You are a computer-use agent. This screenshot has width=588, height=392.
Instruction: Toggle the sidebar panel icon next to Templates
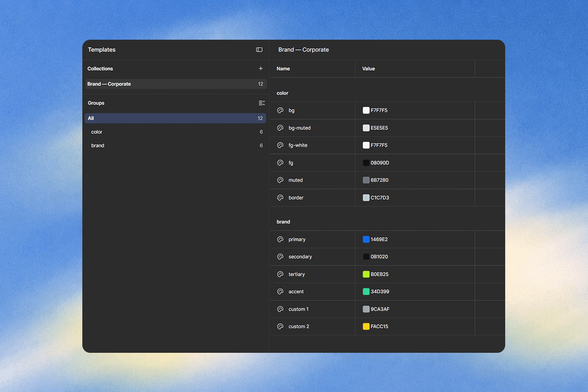click(x=259, y=49)
